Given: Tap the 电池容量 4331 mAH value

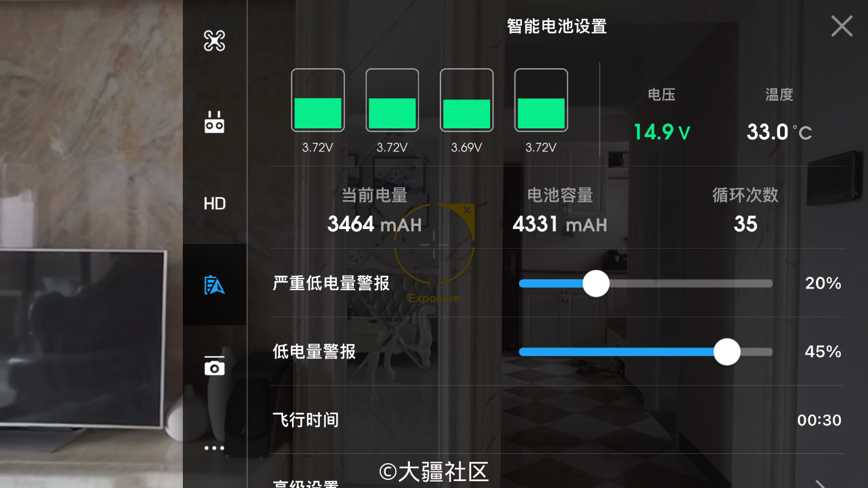Looking at the screenshot, I should (x=560, y=224).
